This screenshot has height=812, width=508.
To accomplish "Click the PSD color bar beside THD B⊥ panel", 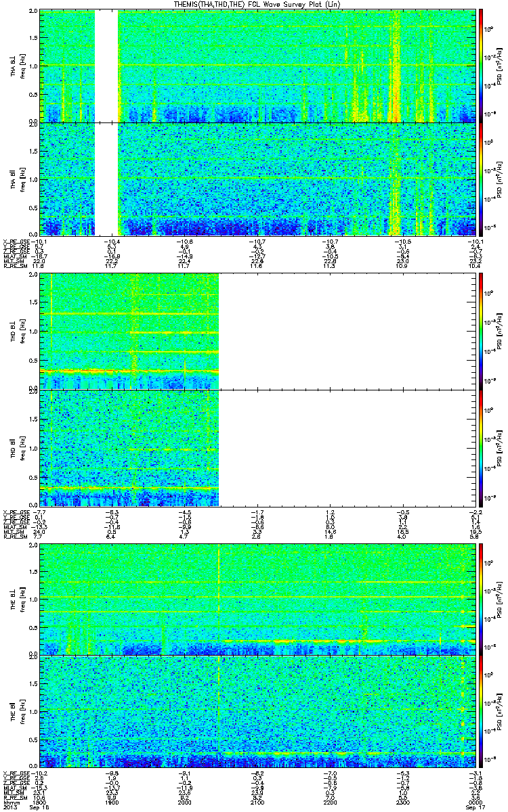I will [482, 331].
